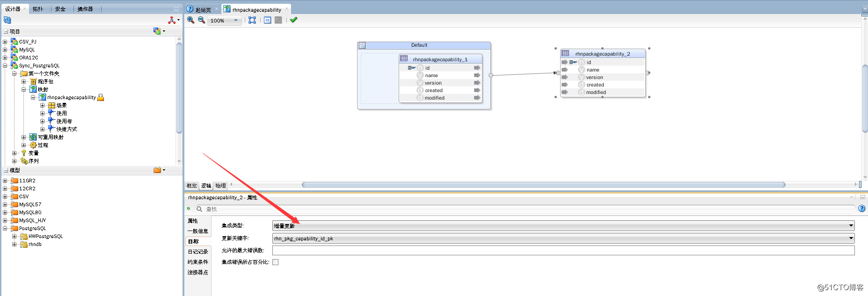Expand the HWPostgreSQL model node
The image size is (868, 296).
tap(15, 236)
